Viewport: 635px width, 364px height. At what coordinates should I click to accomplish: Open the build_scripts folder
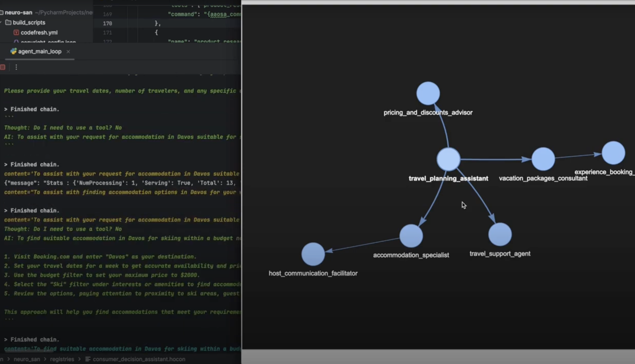pyautogui.click(x=29, y=23)
